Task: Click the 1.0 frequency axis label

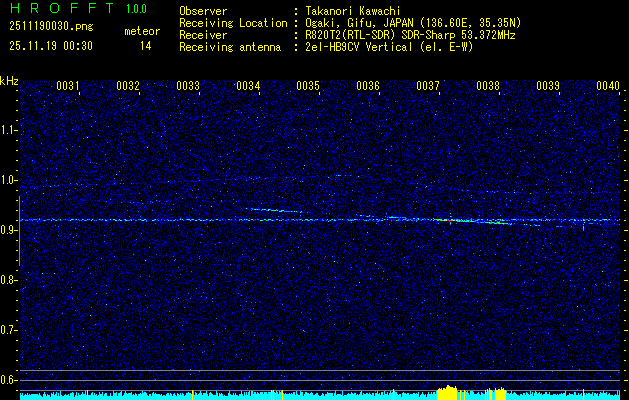Action: (9, 180)
